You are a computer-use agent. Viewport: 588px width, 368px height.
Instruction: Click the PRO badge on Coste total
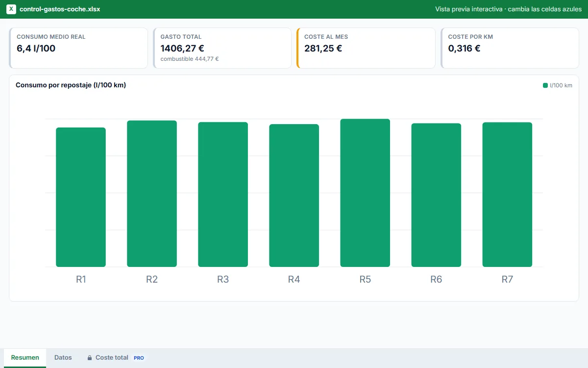139,358
